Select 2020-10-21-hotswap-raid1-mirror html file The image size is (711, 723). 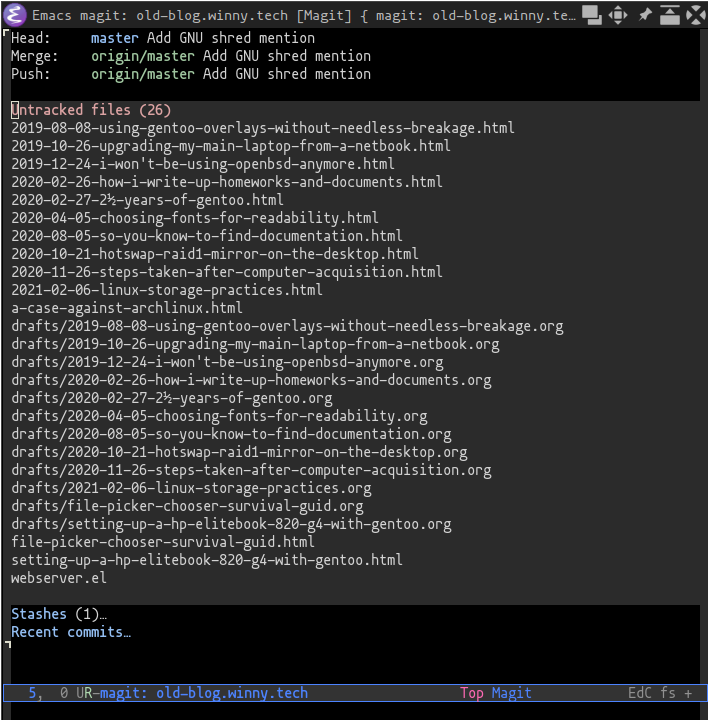click(x=215, y=254)
